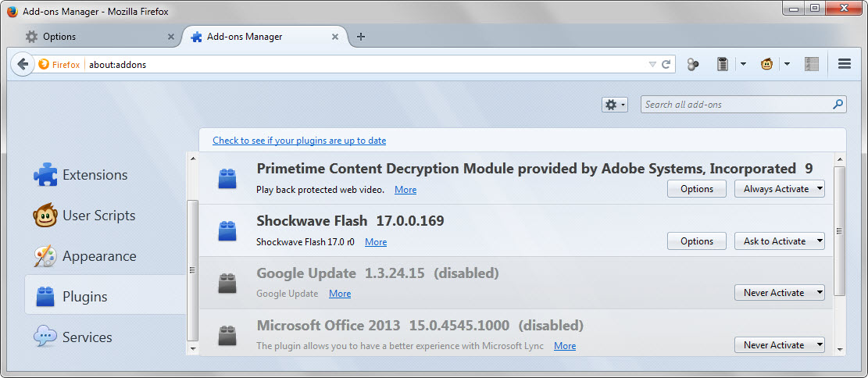The height and width of the screenshot is (378, 868).
Task: Select the Microsoft Office 2013 title
Action: click(420, 324)
